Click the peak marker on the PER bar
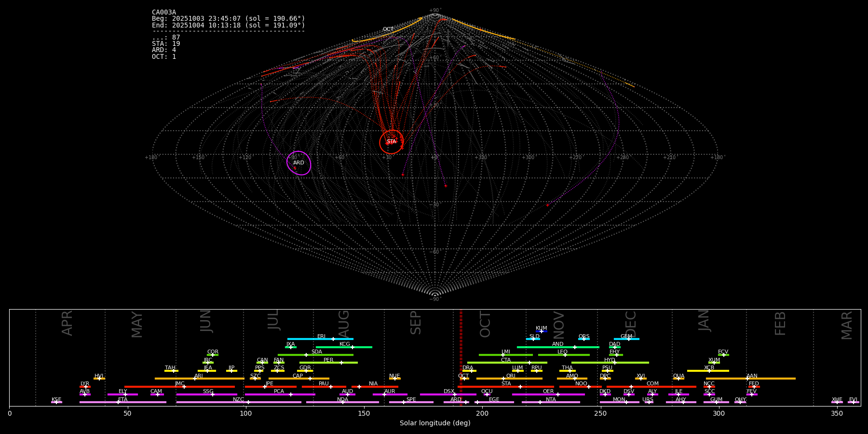The width and height of the screenshot is (868, 434). pos(341,363)
